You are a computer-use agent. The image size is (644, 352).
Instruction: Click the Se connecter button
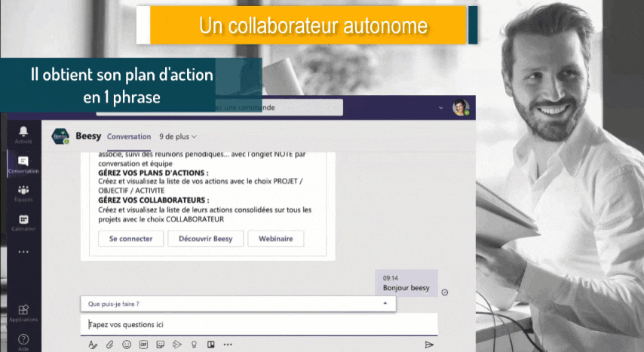[130, 239]
